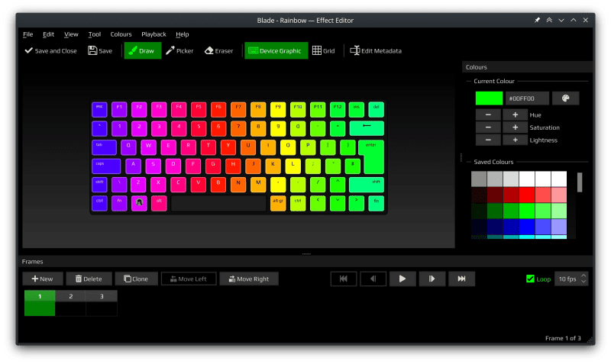Play the animation
The width and height of the screenshot is (611, 364).
click(x=402, y=279)
